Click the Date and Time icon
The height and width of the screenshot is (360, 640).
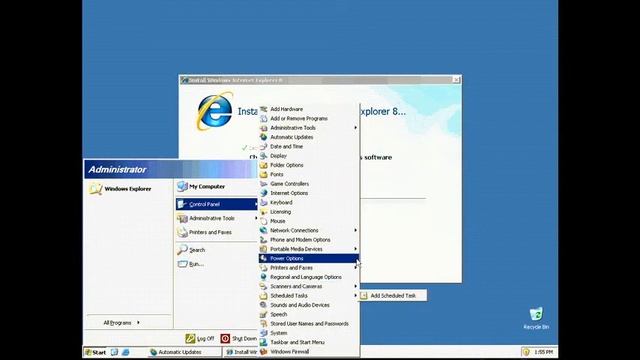pos(264,147)
